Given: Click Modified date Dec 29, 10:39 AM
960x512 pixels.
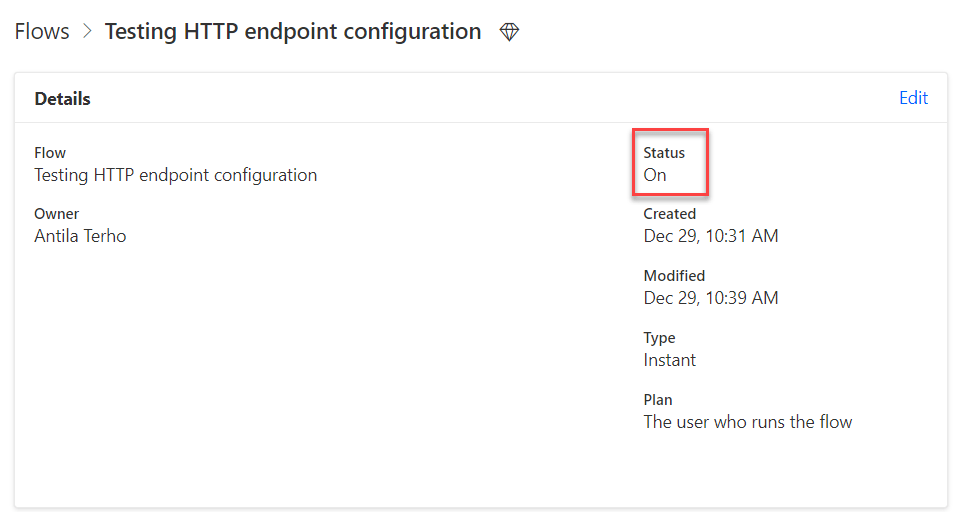Looking at the screenshot, I should pyautogui.click(x=711, y=298).
